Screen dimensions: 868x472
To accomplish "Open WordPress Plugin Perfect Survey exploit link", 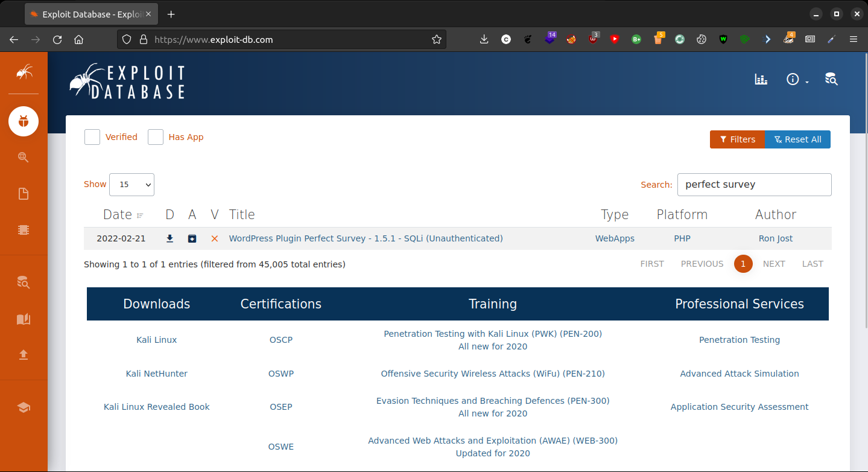I will pos(366,238).
